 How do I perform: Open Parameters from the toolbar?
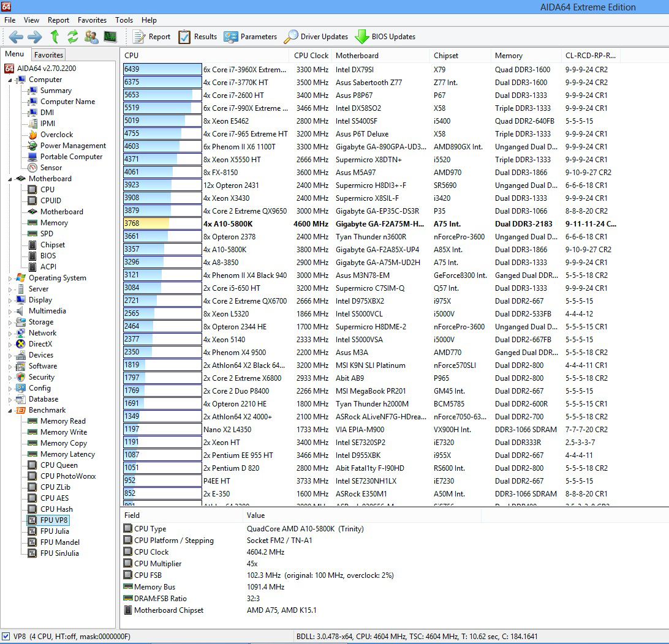251,37
